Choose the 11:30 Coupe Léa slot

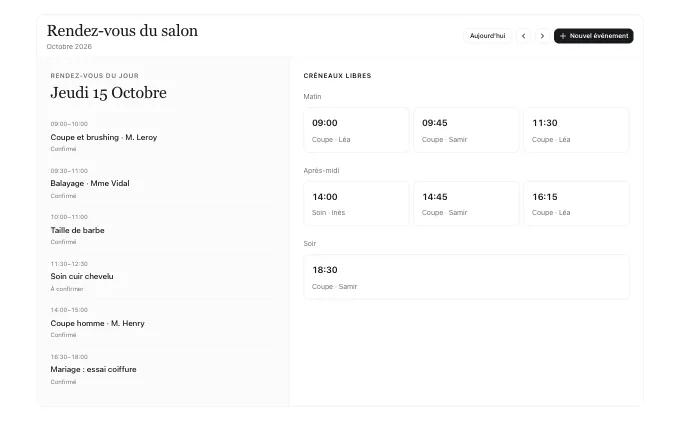(576, 130)
